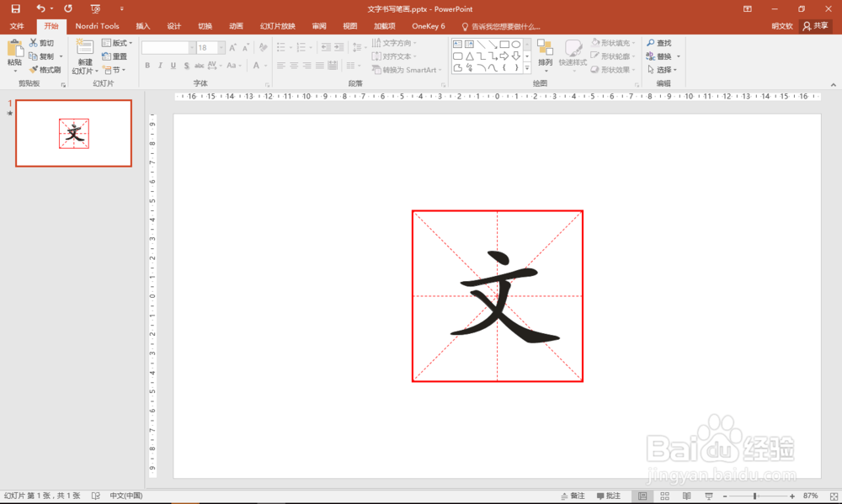
Task: Clear all text formatting
Action: pyautogui.click(x=263, y=48)
